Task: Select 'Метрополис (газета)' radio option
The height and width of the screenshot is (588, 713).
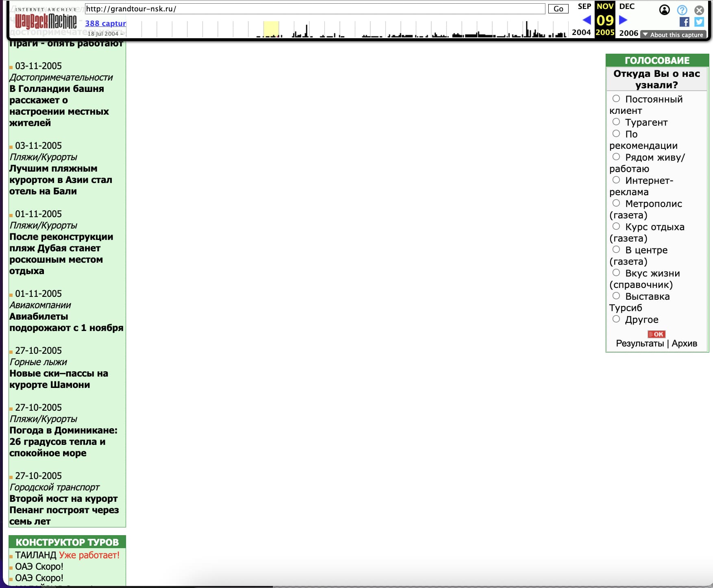Action: (616, 203)
